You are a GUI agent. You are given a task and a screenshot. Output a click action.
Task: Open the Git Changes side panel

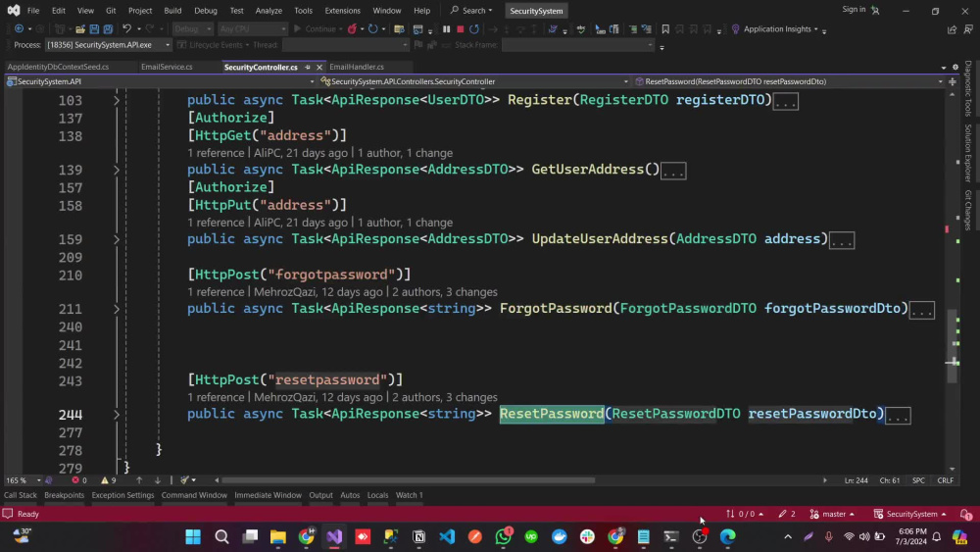tap(968, 210)
